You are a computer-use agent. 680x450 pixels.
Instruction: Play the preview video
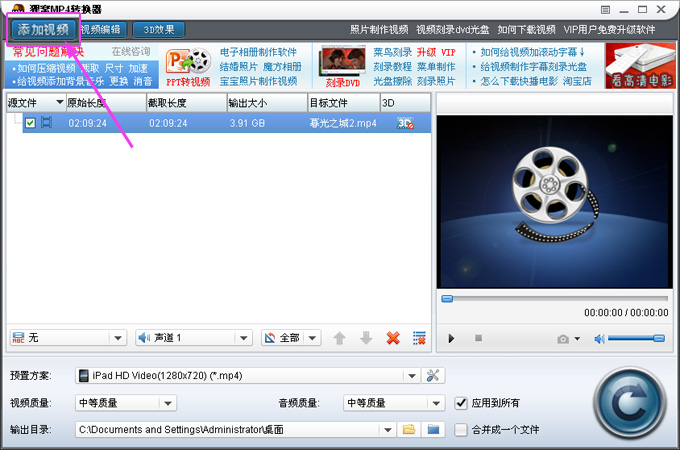point(451,338)
